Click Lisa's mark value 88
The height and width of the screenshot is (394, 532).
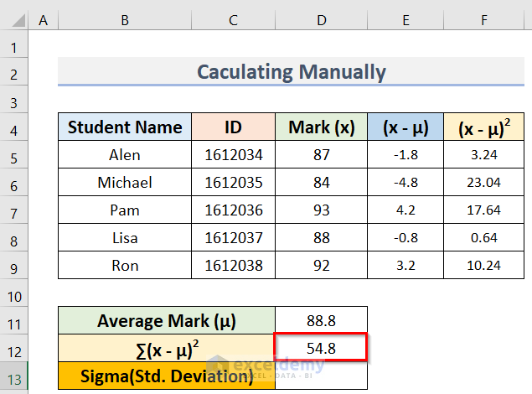[x=322, y=237]
